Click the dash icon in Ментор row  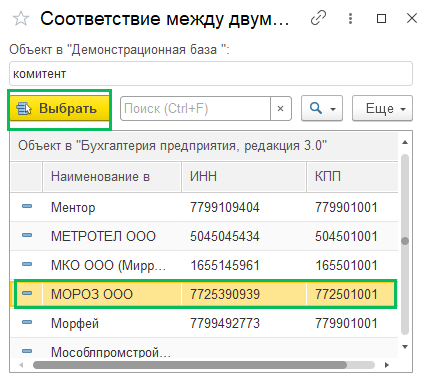click(27, 206)
